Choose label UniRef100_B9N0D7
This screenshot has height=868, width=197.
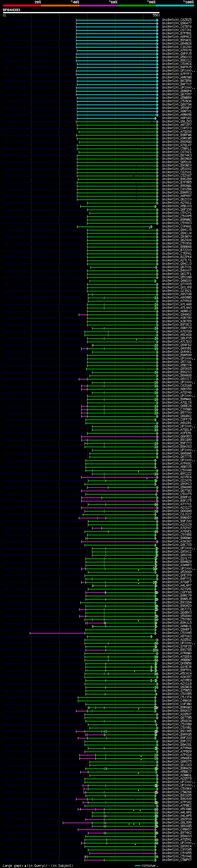177,518
